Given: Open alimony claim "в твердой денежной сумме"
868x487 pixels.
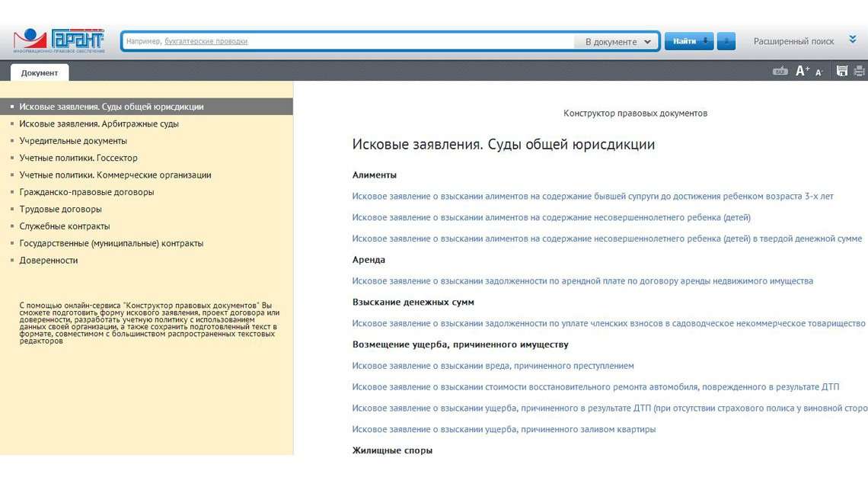Looking at the screenshot, I should click(x=607, y=239).
